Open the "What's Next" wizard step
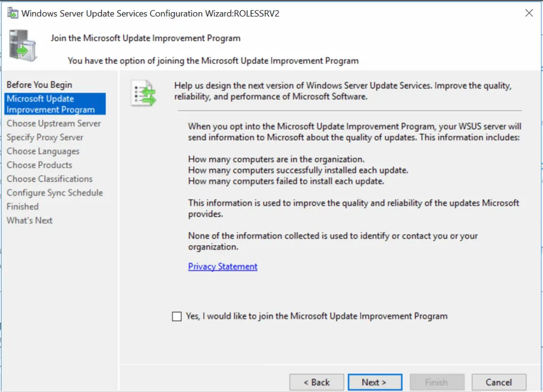Viewport: 543px width, 392px height. point(29,220)
